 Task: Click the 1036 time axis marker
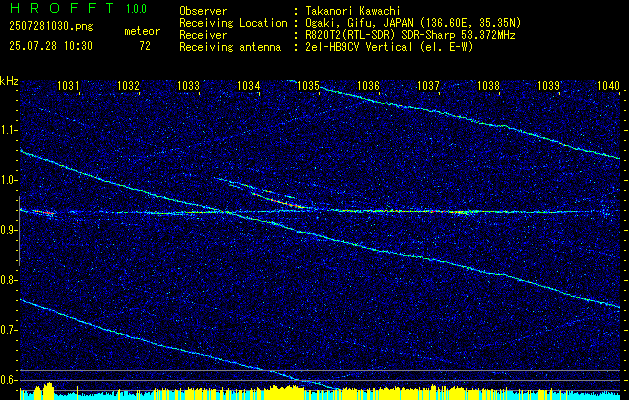[368, 85]
